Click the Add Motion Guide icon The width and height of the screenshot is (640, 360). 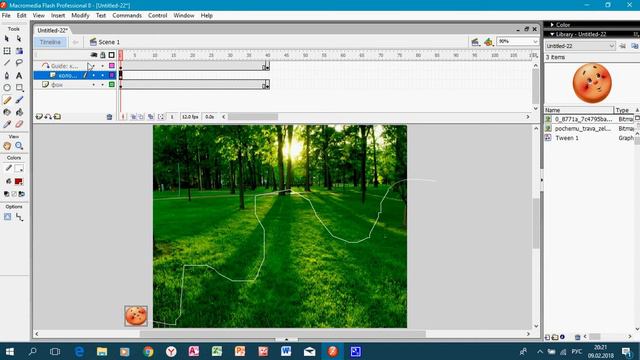(48, 117)
